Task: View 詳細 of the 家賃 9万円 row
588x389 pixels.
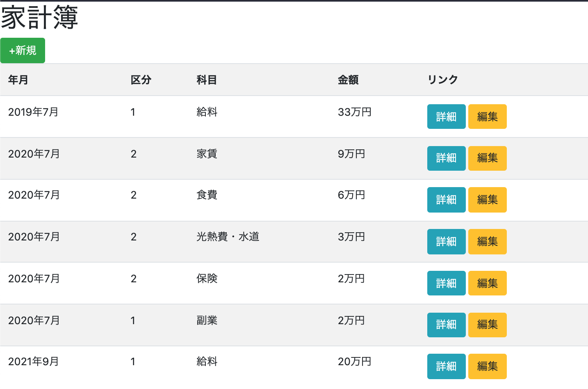Action: coord(446,158)
